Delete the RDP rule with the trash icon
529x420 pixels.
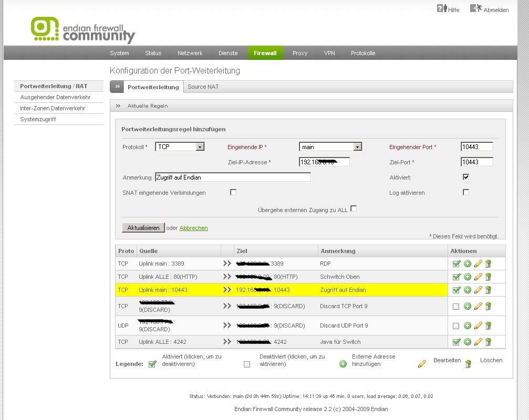pos(488,264)
